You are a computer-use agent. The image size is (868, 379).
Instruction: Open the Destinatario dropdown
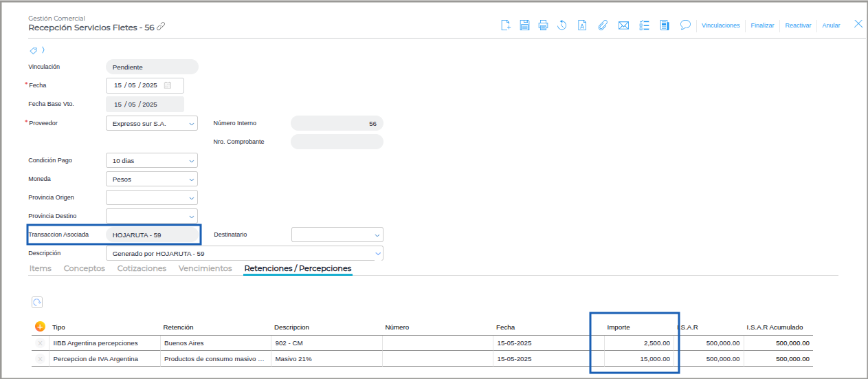[x=377, y=235]
